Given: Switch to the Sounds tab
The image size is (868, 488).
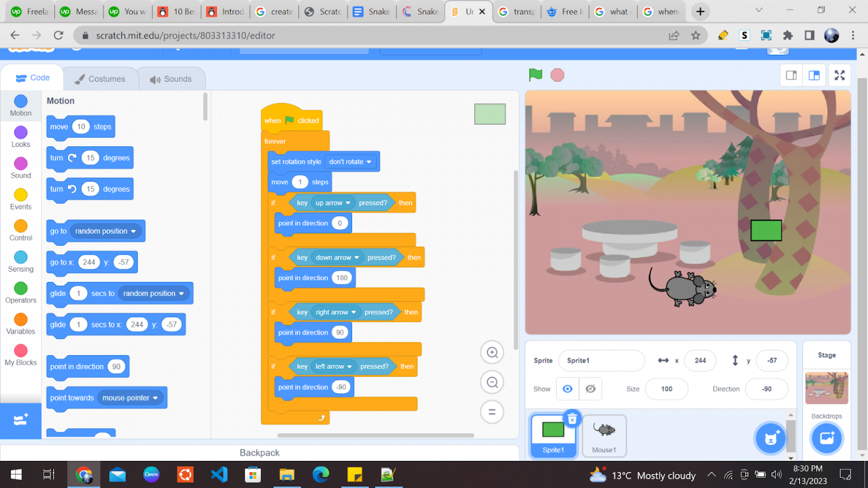Looking at the screenshot, I should 172,79.
